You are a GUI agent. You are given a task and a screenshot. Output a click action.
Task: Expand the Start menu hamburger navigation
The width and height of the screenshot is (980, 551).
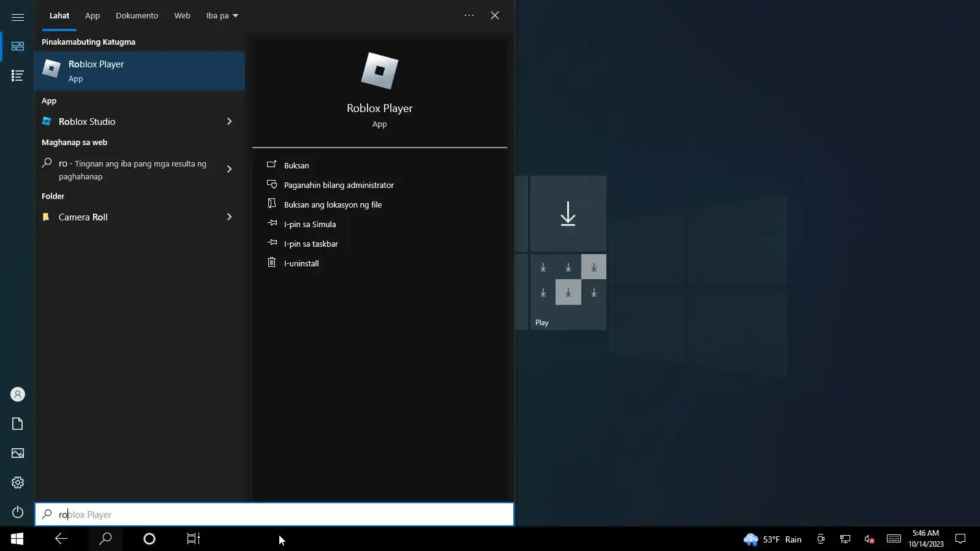[18, 17]
